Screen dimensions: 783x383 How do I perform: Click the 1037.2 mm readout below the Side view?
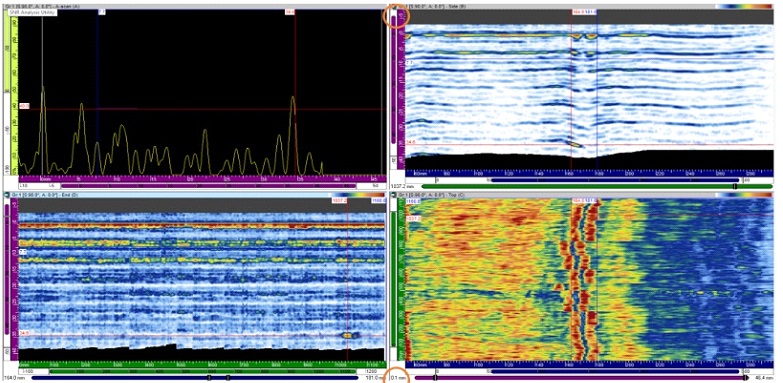[398, 186]
